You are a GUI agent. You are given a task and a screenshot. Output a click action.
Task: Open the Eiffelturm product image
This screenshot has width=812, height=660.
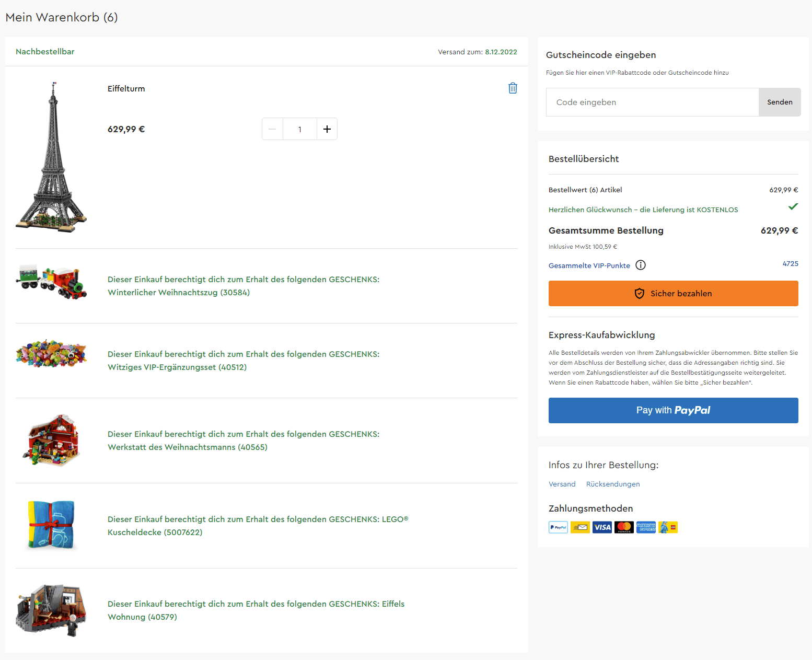(x=51, y=157)
